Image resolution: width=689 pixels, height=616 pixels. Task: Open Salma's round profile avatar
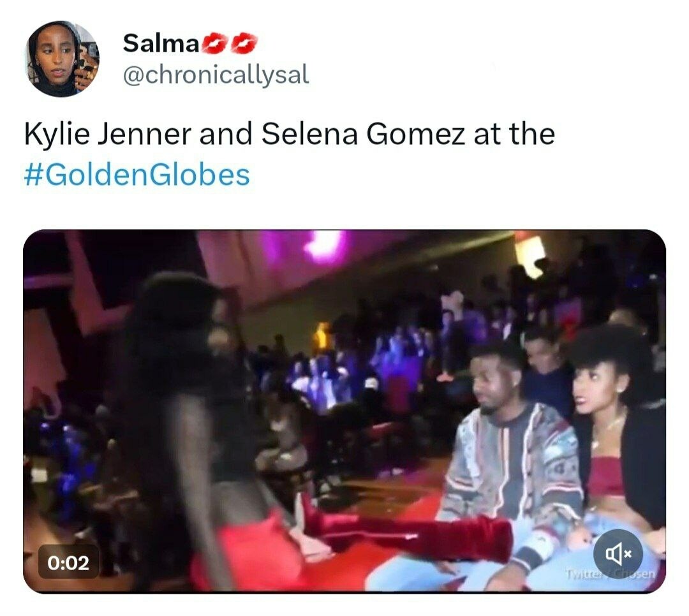(63, 59)
